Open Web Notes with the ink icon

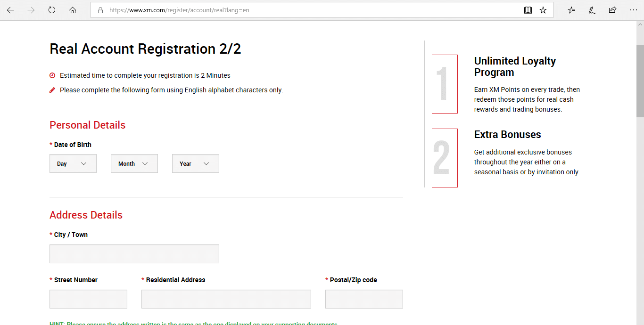[x=592, y=9]
